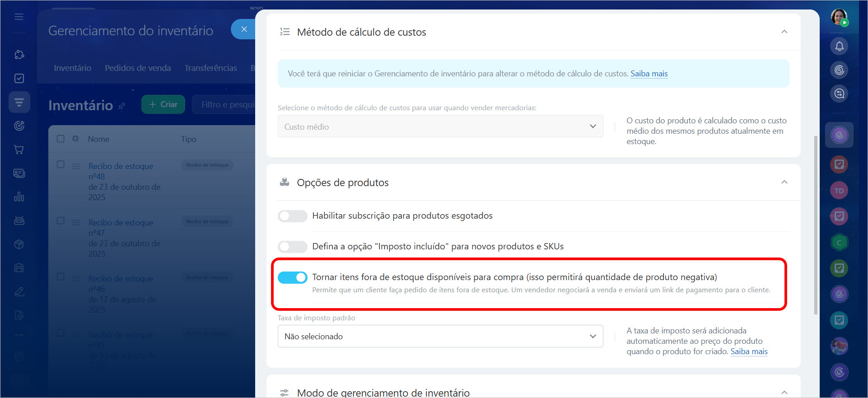
Task: Click the TD avatar in right panel
Action: click(x=839, y=191)
